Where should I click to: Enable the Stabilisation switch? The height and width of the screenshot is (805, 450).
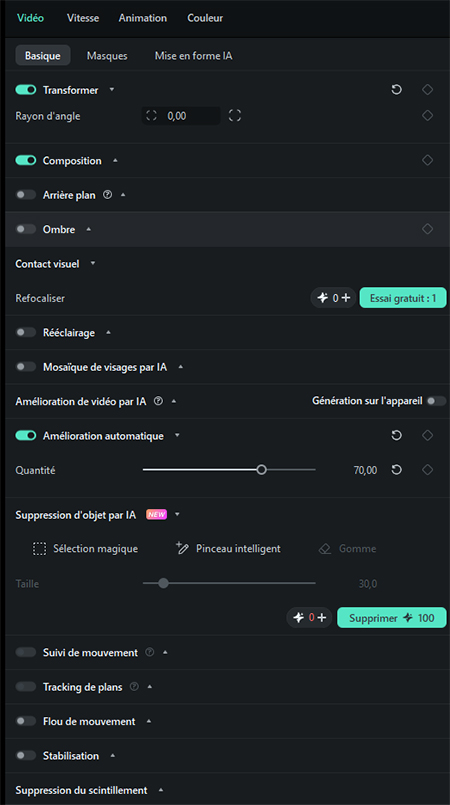pyautogui.click(x=26, y=756)
